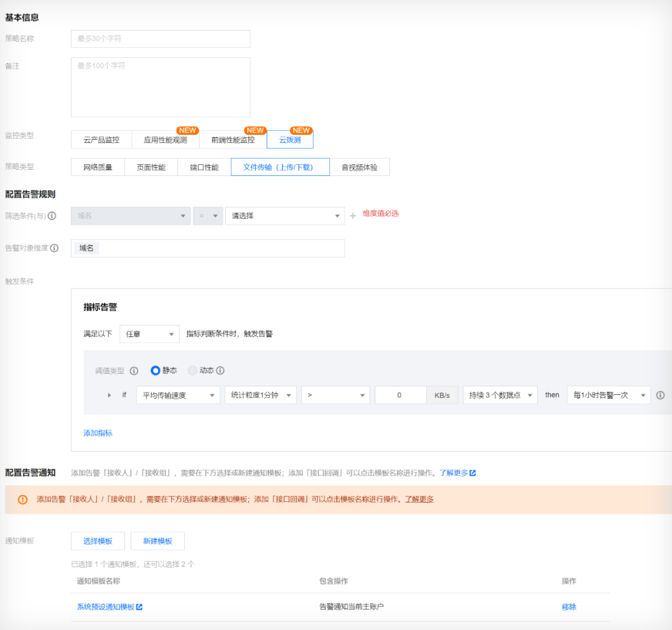Open the 统计粒度1分钟 dropdown
This screenshot has height=630, width=672.
tap(260, 395)
